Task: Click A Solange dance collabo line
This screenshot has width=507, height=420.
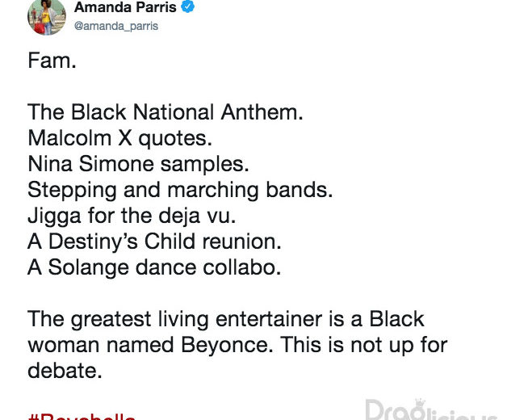Action: 154,267
